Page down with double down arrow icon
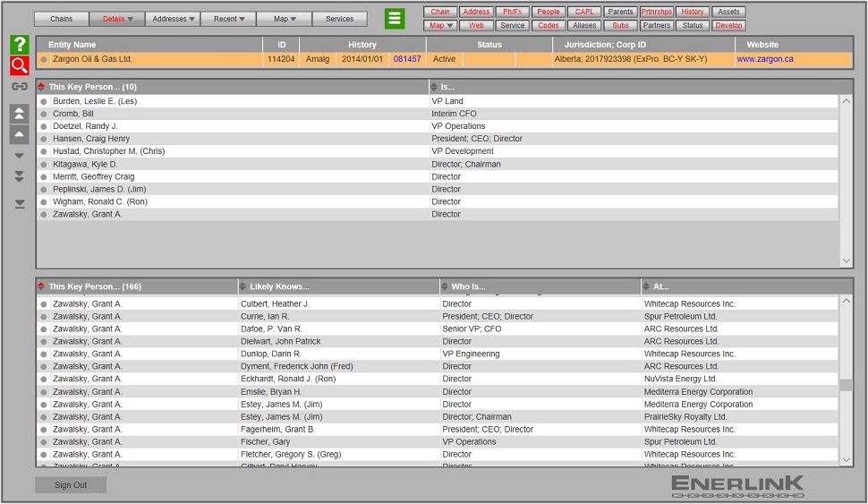The image size is (868, 504). 20,176
